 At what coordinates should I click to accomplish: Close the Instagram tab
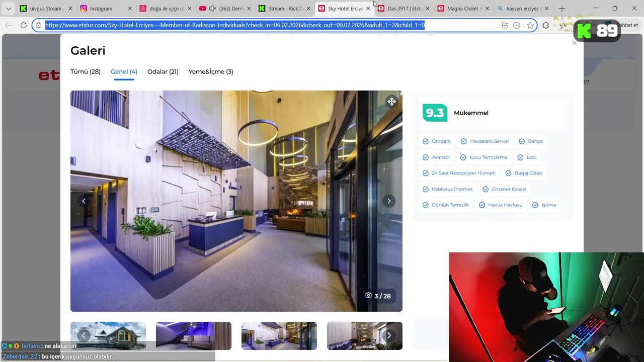130,9
